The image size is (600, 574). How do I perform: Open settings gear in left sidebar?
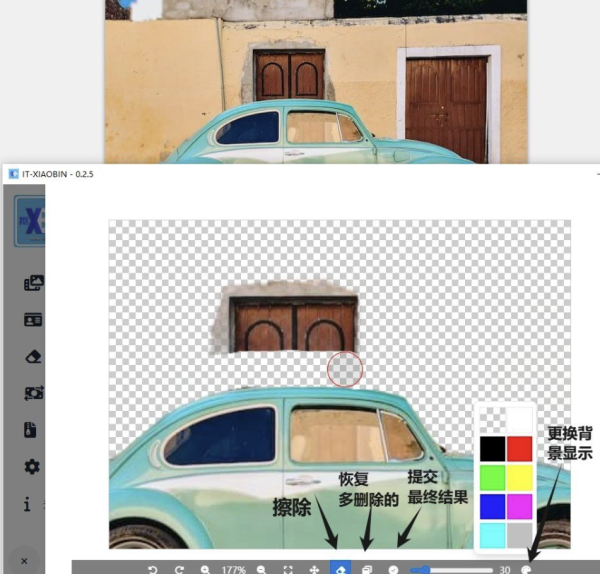[x=33, y=467]
